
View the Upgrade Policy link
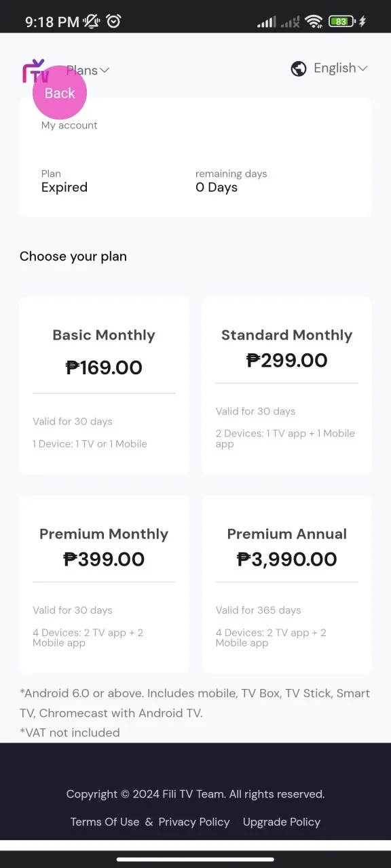[282, 822]
